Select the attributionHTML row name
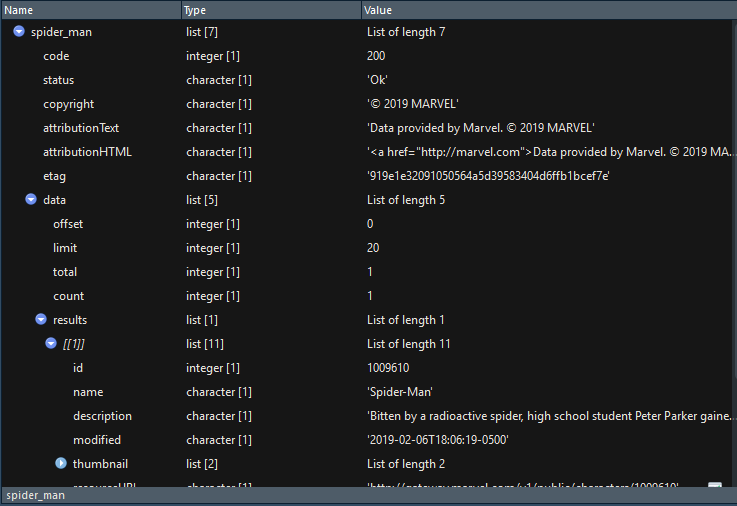The image size is (737, 506). 87,152
